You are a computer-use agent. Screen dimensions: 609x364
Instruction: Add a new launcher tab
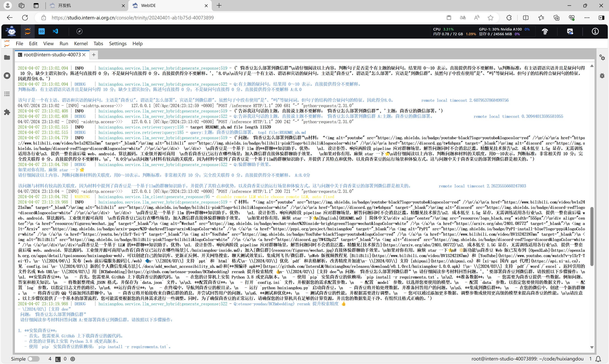coord(94,55)
